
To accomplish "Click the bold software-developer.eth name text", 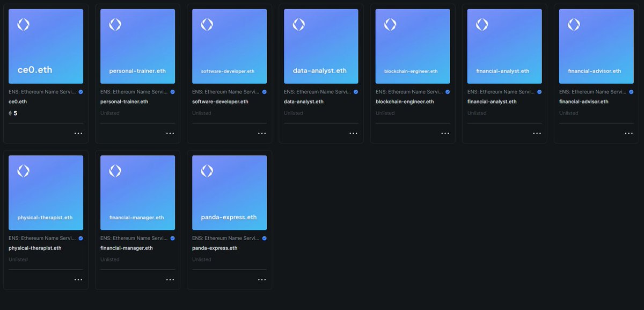I will [220, 102].
